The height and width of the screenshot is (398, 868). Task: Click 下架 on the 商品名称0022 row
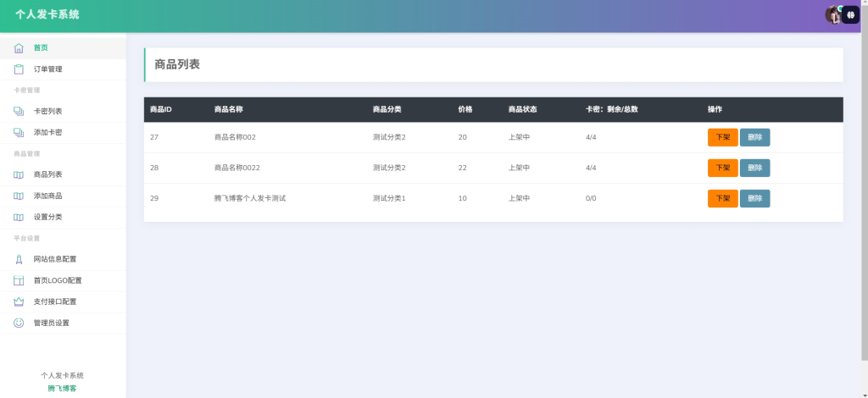[722, 168]
